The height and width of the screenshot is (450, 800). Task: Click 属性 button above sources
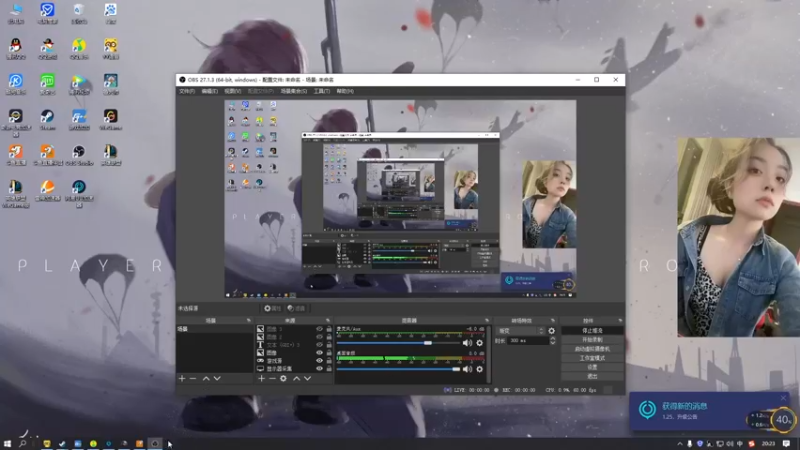tap(272, 308)
